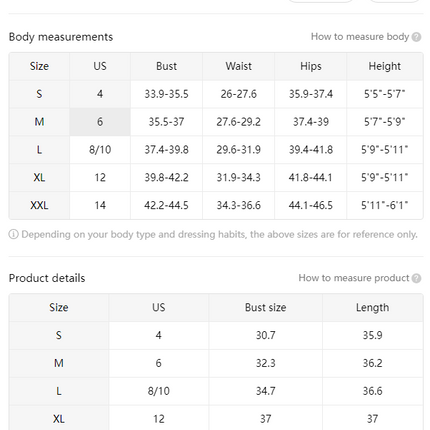Click the 5'11"-6'1" height cell
This screenshot has height=430, width=430.
(x=385, y=205)
